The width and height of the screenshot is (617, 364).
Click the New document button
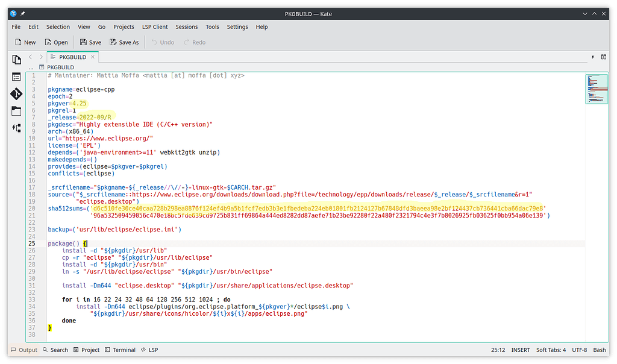[x=25, y=42]
